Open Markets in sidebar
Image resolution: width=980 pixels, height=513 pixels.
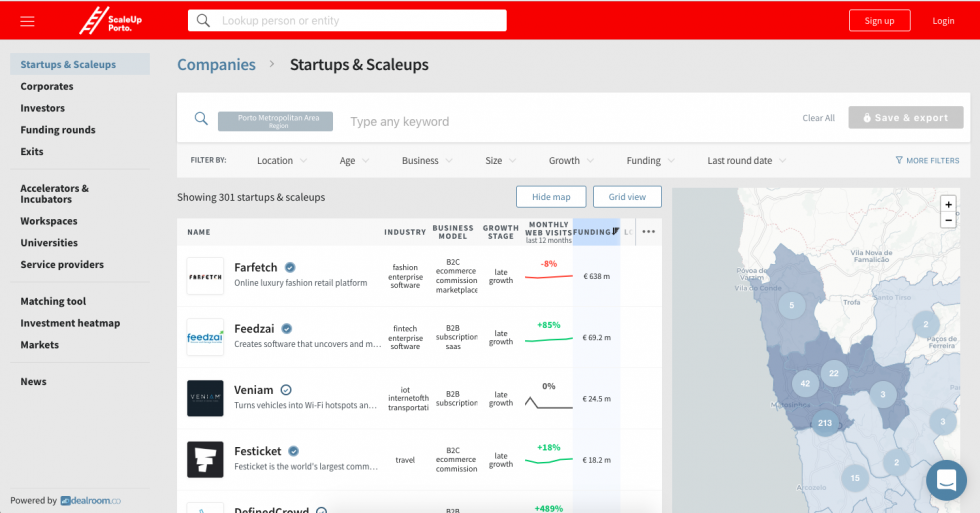click(39, 345)
